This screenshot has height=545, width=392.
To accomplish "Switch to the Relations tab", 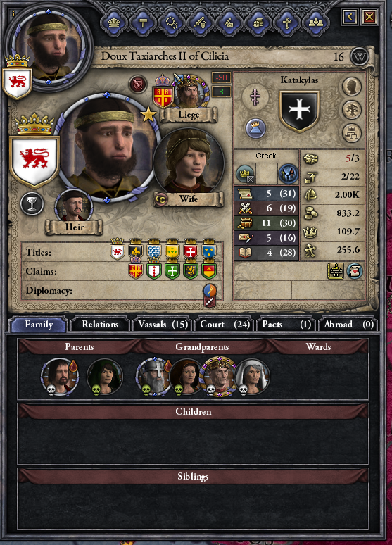I will point(100,325).
